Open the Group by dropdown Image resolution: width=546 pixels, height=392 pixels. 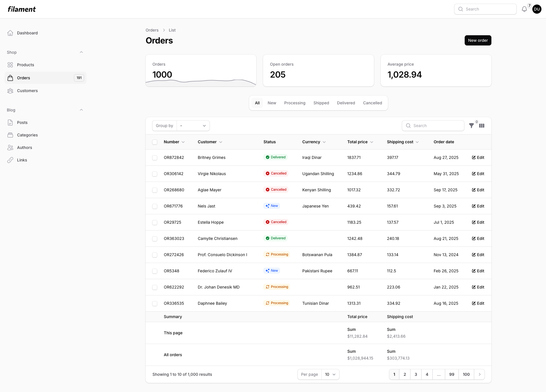coord(193,125)
